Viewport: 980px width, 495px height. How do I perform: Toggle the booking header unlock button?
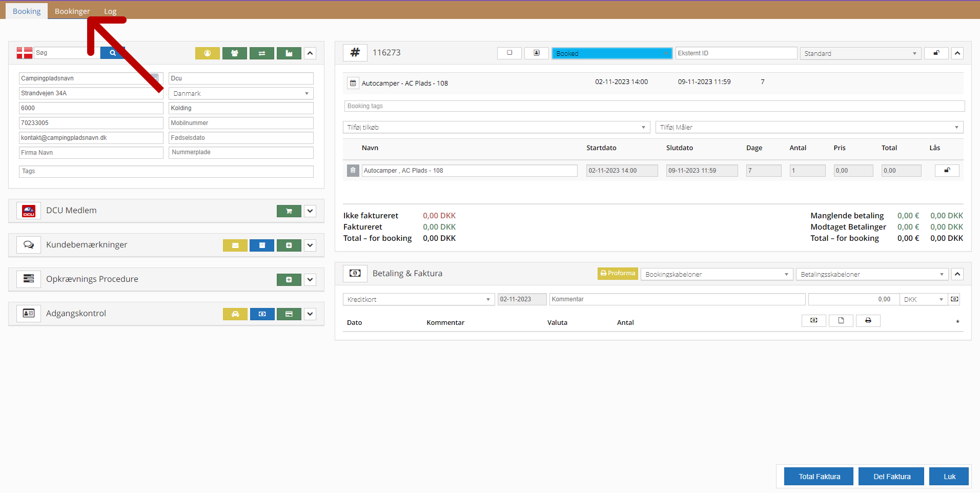[936, 53]
